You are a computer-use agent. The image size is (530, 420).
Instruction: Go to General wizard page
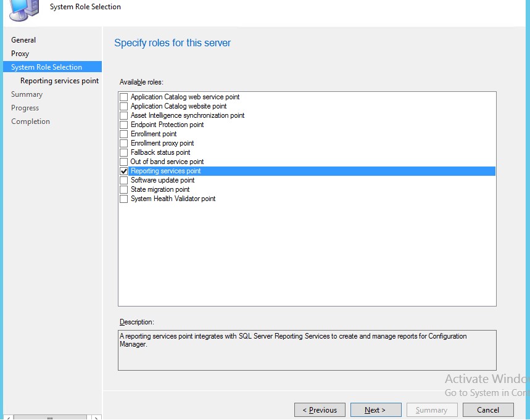point(23,40)
